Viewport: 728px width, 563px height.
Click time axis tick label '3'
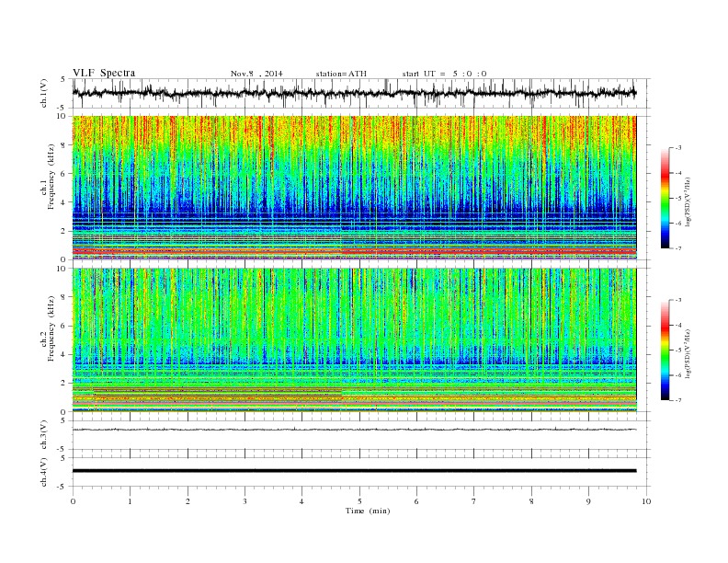click(245, 501)
